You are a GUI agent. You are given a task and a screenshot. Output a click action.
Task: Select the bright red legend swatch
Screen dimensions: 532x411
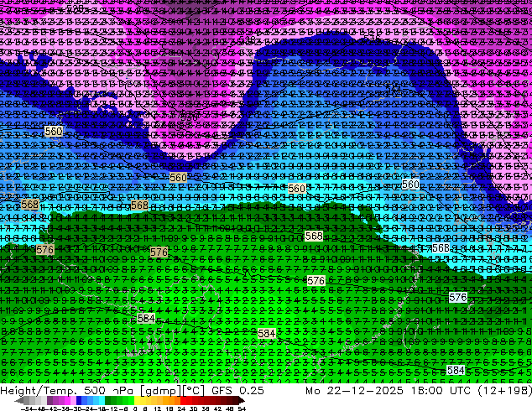coord(183,401)
